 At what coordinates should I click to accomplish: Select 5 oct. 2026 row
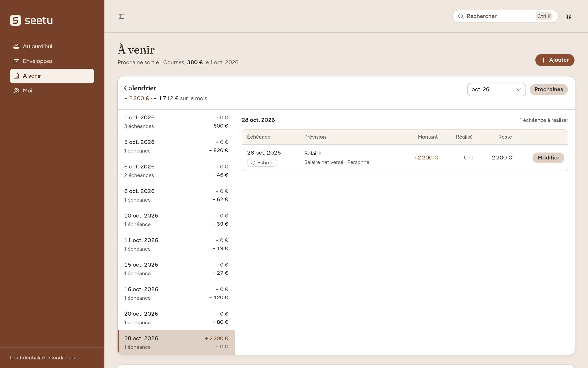coord(176,146)
